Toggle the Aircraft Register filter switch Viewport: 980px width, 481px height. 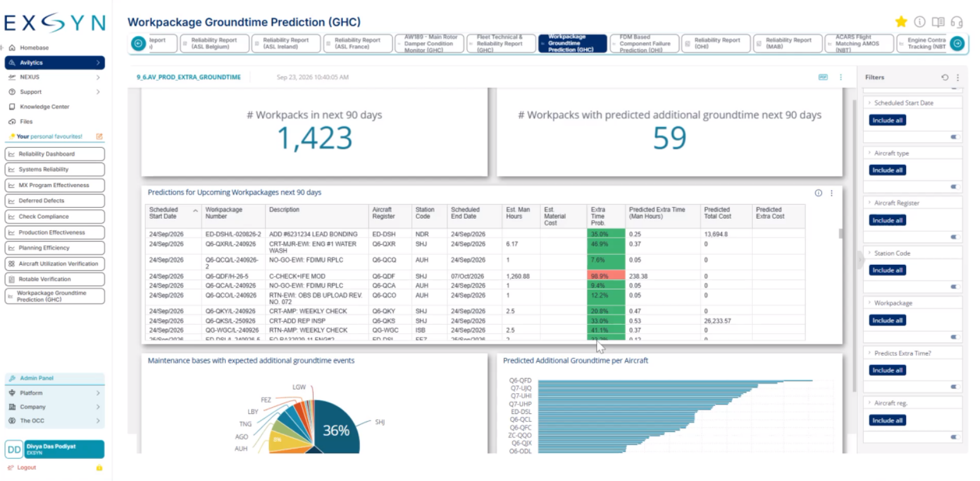coord(955,237)
